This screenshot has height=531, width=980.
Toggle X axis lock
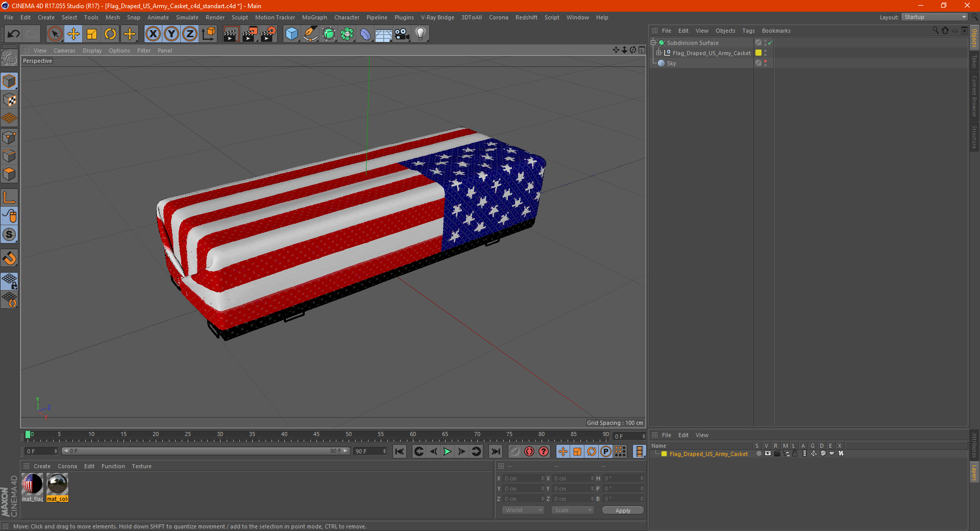pos(153,34)
